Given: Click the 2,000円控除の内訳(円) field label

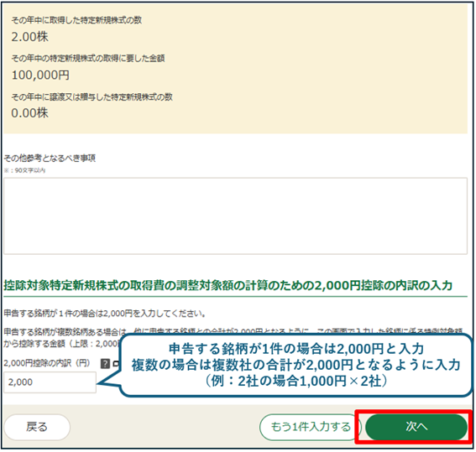Looking at the screenshot, I should (x=47, y=363).
